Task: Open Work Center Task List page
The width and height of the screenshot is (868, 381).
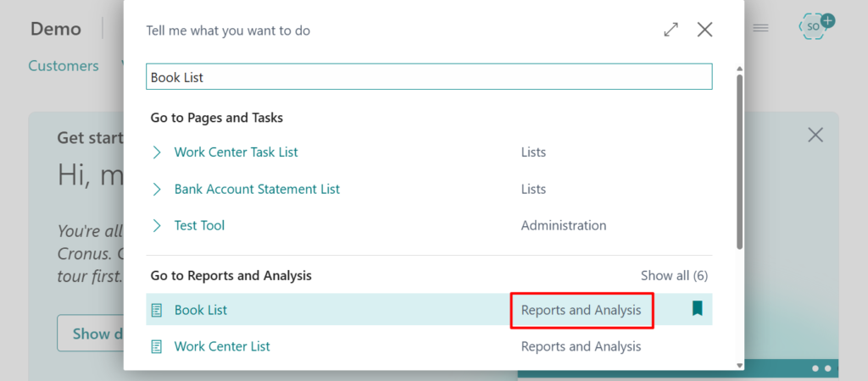Action: 236,152
